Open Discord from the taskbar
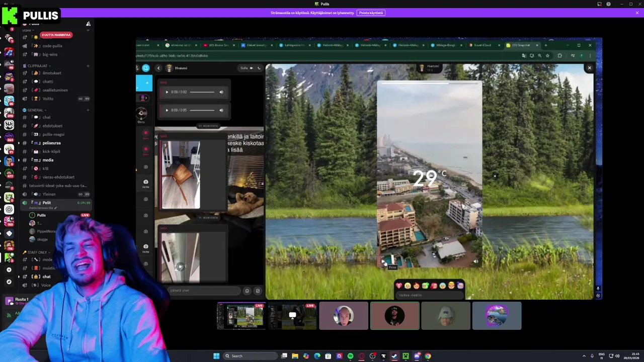 point(417,356)
